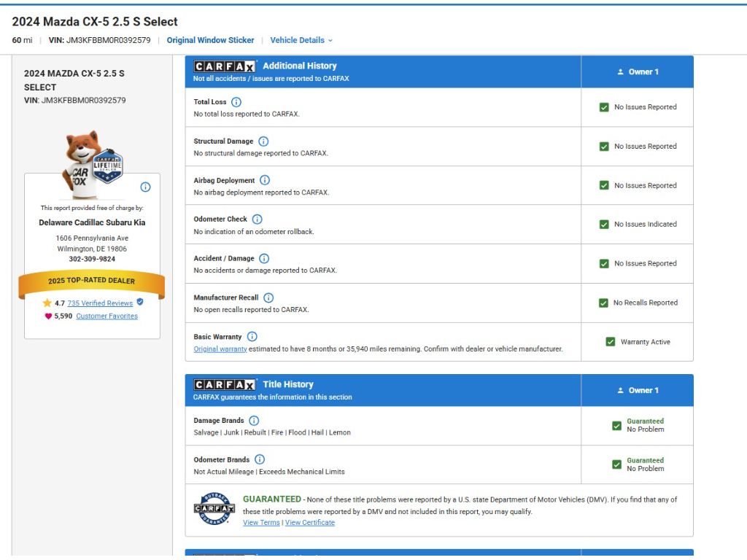Open View Terms link
The height and width of the screenshot is (560, 747).
(x=261, y=523)
